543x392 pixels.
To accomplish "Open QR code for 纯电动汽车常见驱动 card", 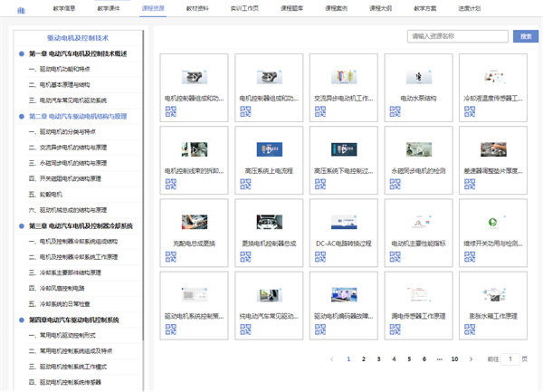I will [245, 330].
